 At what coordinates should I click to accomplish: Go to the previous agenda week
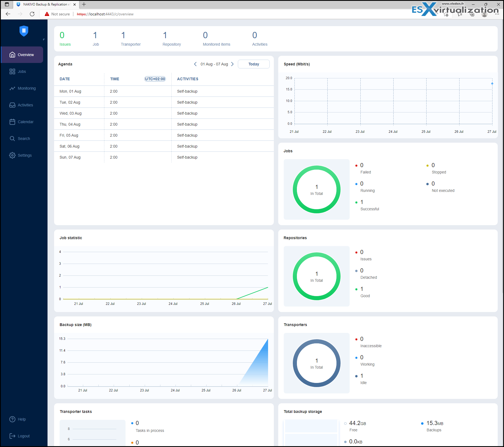coord(195,64)
